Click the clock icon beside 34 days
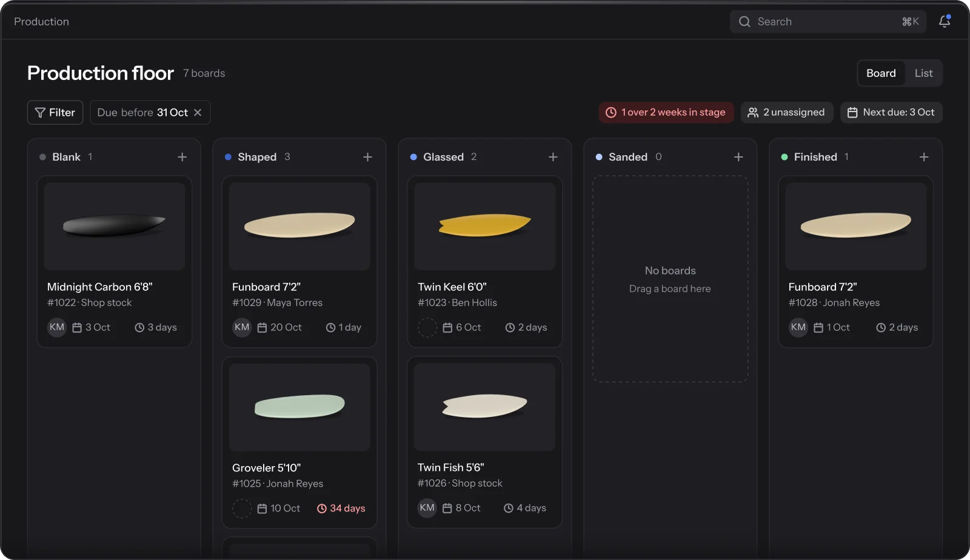The image size is (970, 560). 322,508
